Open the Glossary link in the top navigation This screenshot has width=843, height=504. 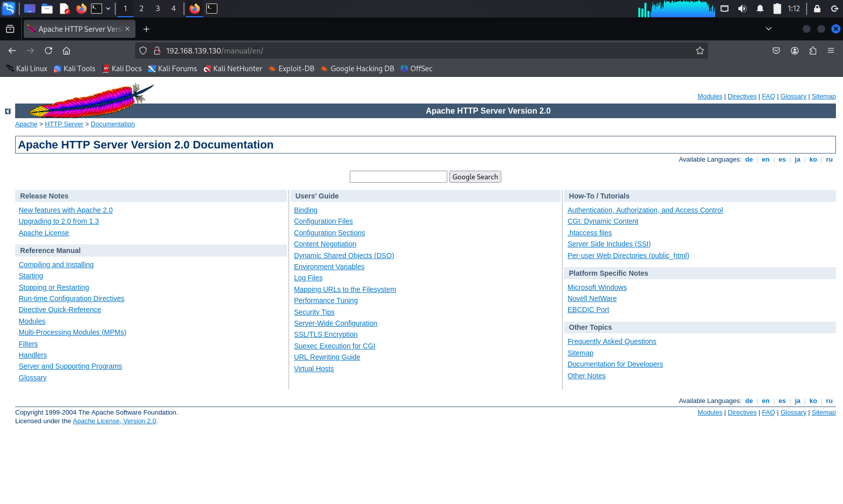click(x=793, y=96)
